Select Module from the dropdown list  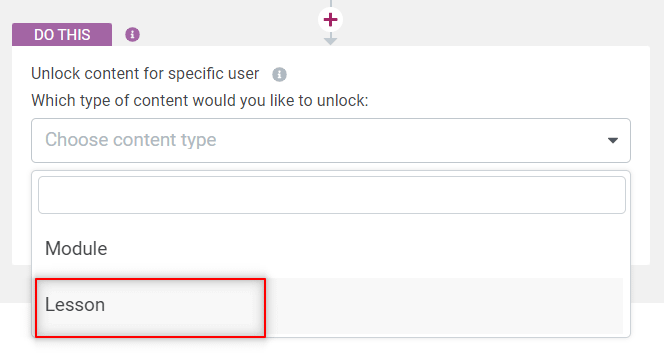[76, 248]
